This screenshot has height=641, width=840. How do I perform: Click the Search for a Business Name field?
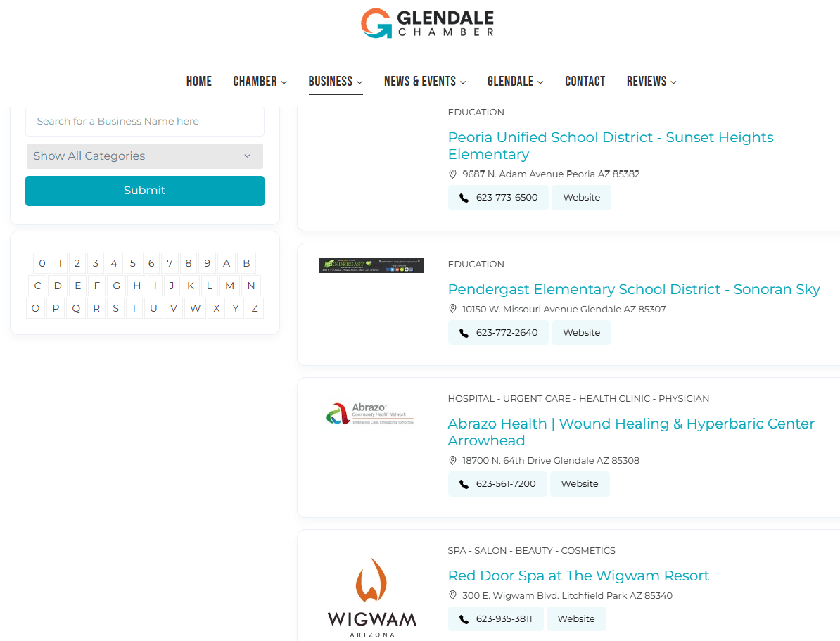click(x=145, y=121)
